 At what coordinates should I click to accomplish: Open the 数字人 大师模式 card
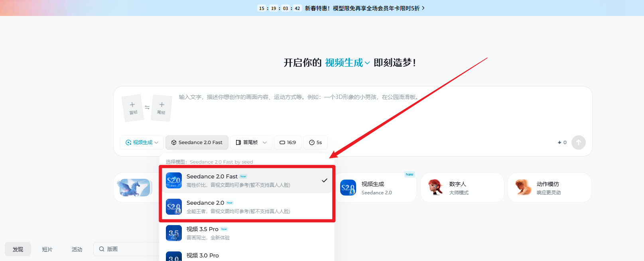click(x=462, y=188)
